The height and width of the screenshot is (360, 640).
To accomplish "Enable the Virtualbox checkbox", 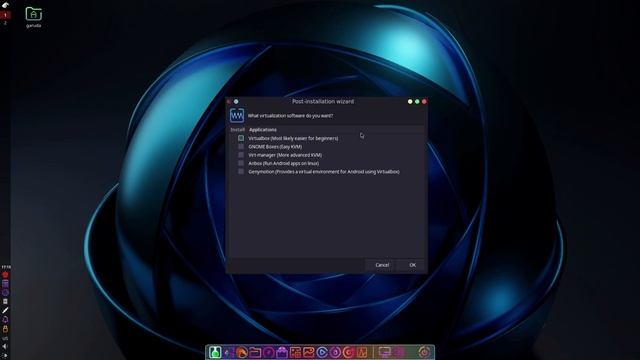I will click(241, 138).
